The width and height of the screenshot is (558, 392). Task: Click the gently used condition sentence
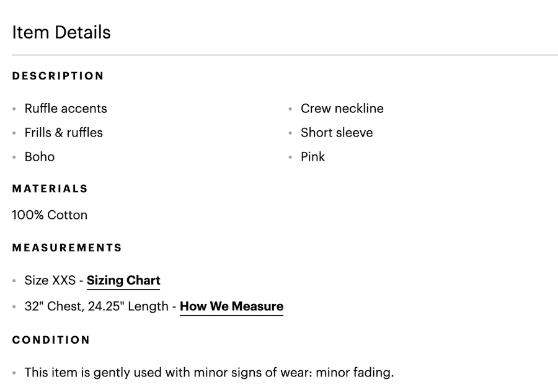point(209,373)
